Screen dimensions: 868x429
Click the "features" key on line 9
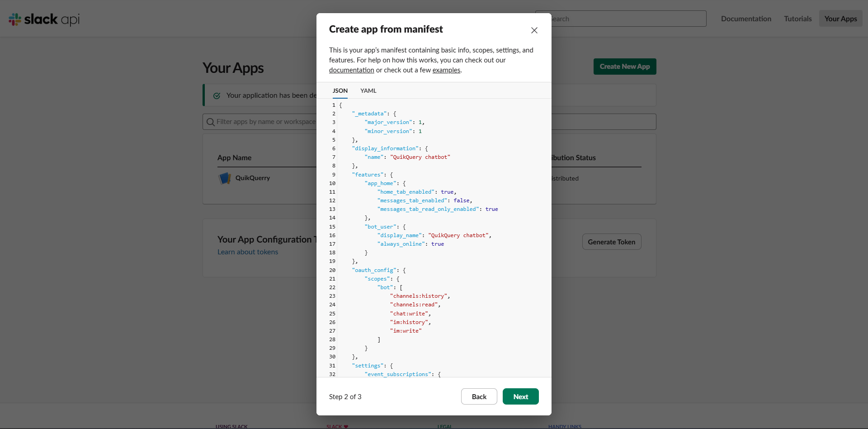click(368, 175)
